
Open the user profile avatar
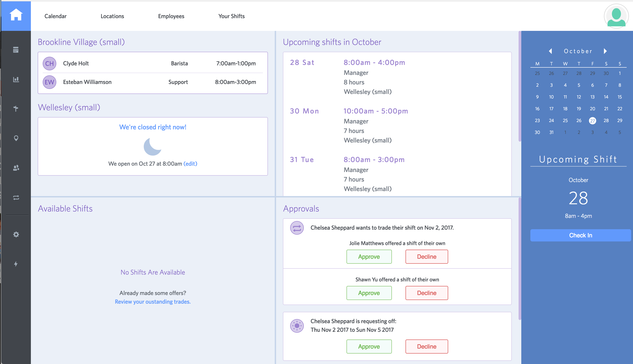pos(616,16)
